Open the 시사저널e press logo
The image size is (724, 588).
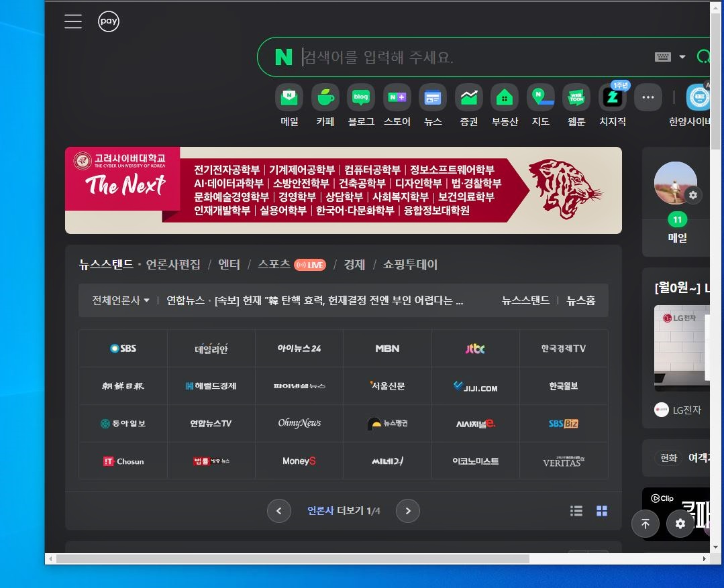[475, 423]
